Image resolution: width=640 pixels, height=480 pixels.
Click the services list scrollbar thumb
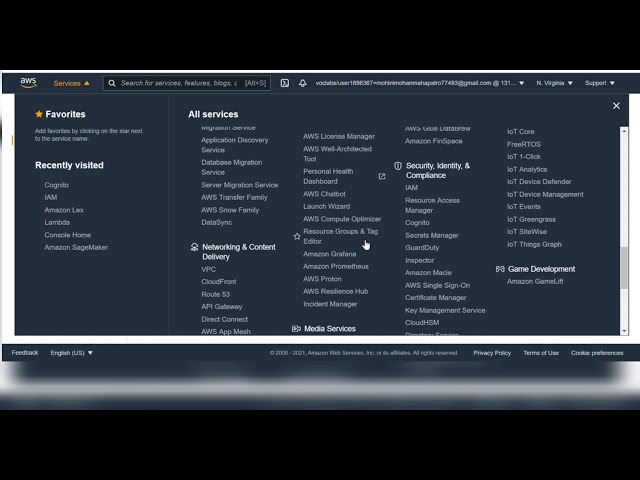pos(624,267)
